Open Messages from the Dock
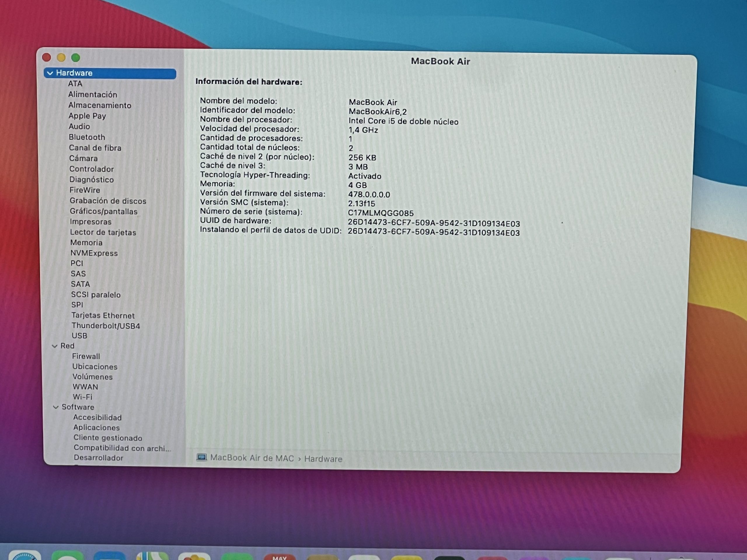 pos(67,556)
